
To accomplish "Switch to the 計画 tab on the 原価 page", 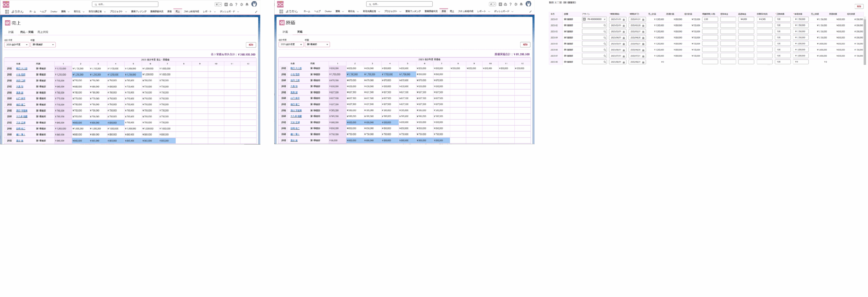I will (x=285, y=32).
